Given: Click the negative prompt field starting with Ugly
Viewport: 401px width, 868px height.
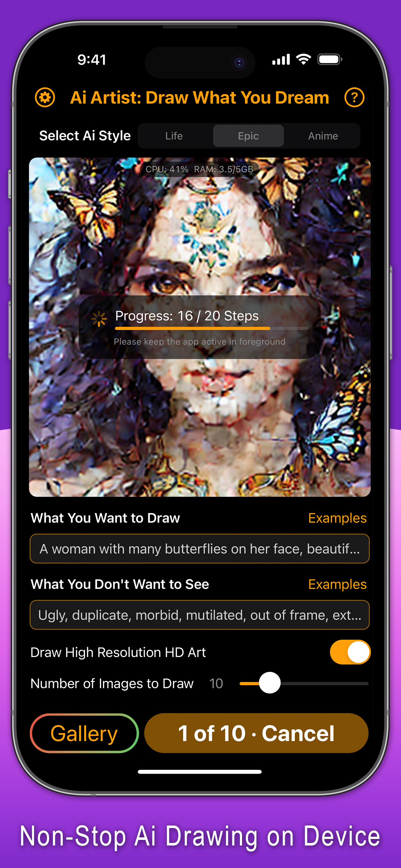Looking at the screenshot, I should point(200,615).
